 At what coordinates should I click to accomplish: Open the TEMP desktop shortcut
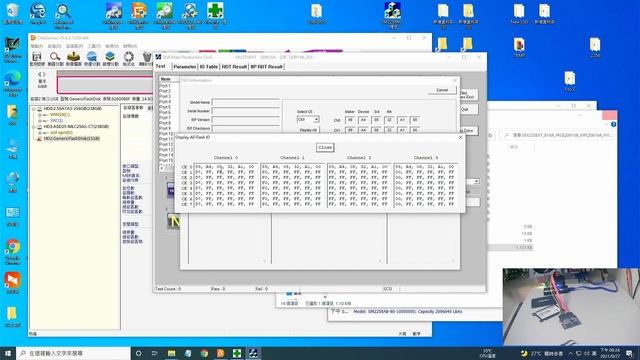(x=519, y=47)
